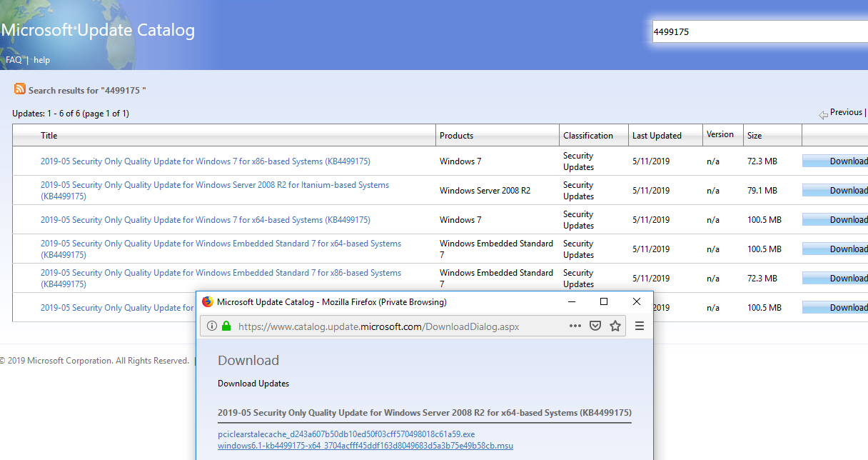Download the Windows 7 x86 update (72.3 MB)
This screenshot has width=868, height=460.
835,161
